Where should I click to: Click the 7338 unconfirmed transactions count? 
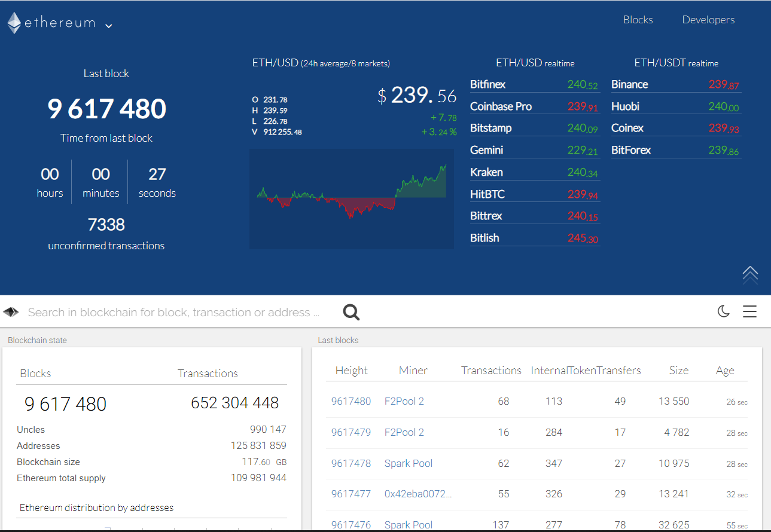[106, 225]
